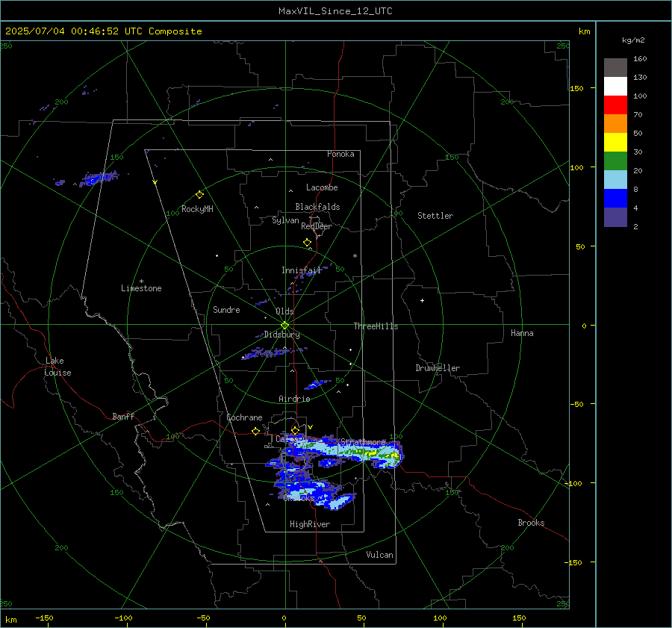672x628 pixels.
Task: Click the Banff town label
Action: 123,416
